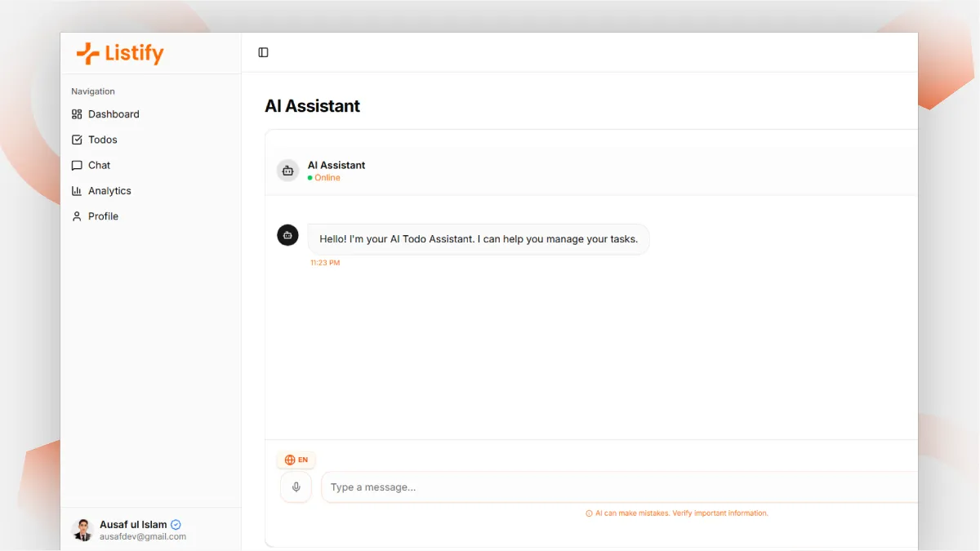Click the Type a message input field

click(620, 487)
